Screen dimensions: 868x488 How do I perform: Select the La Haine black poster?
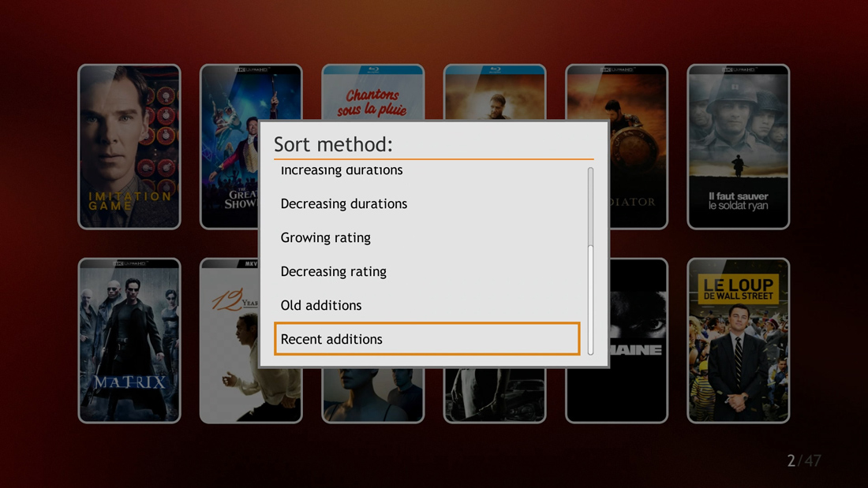point(638,341)
